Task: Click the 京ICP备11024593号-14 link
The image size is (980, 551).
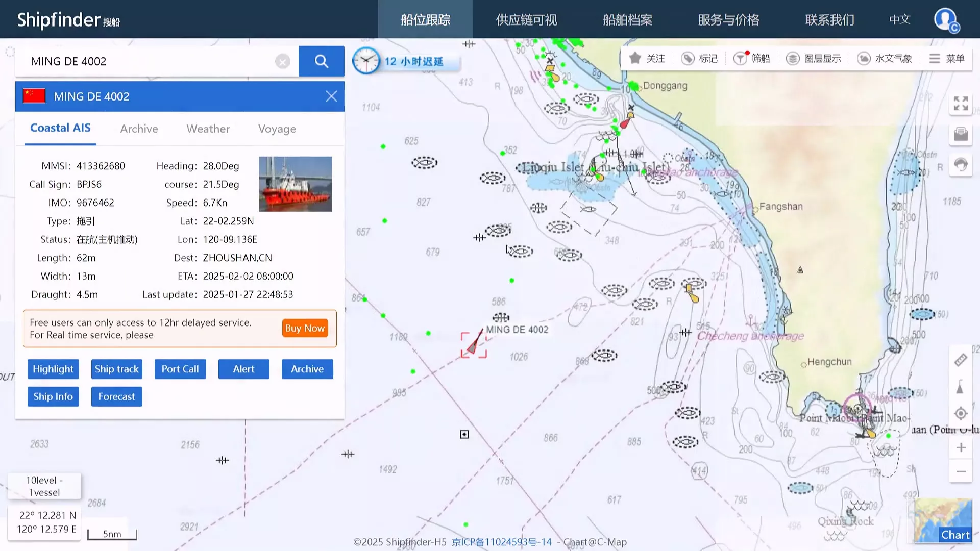Action: [502, 542]
